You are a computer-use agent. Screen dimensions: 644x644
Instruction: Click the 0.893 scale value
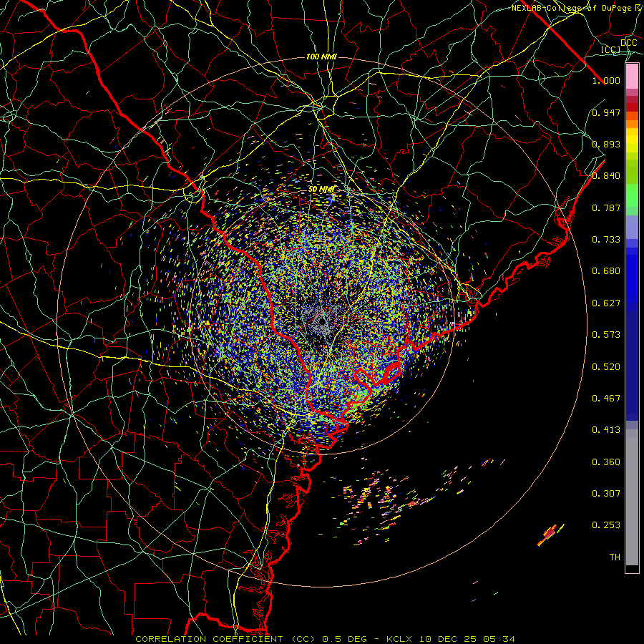606,144
